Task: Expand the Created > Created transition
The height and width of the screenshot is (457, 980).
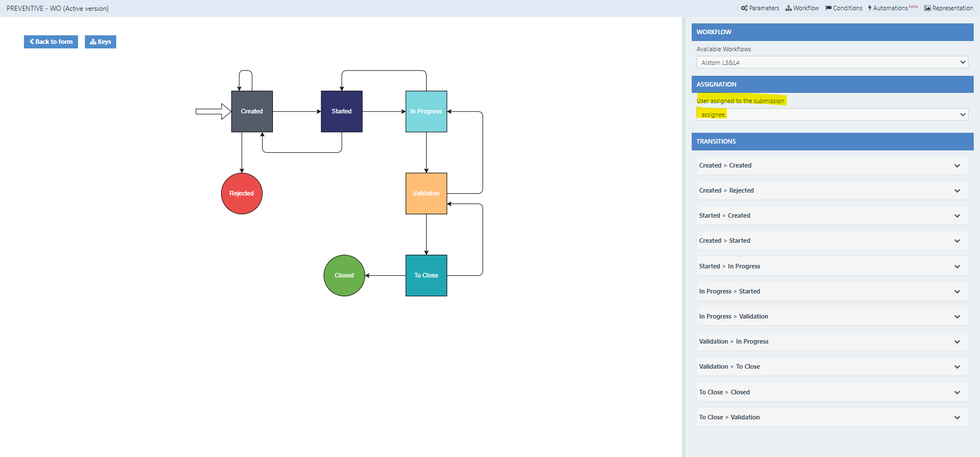Action: tap(832, 165)
